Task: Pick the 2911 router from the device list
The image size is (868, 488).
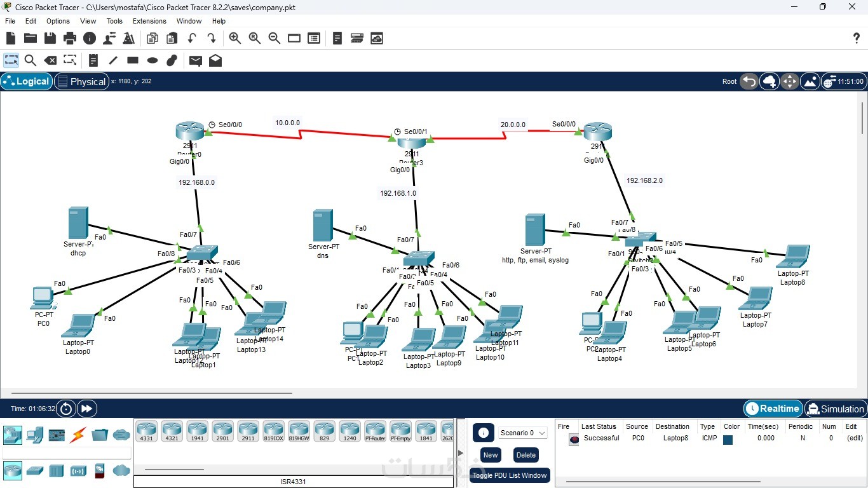Action: tap(248, 431)
